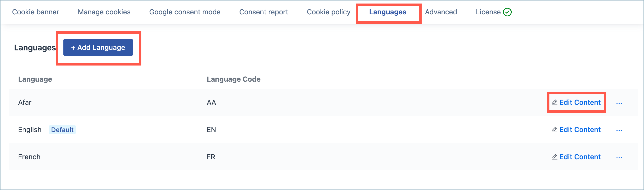Open Google consent mode tab

[x=185, y=12]
